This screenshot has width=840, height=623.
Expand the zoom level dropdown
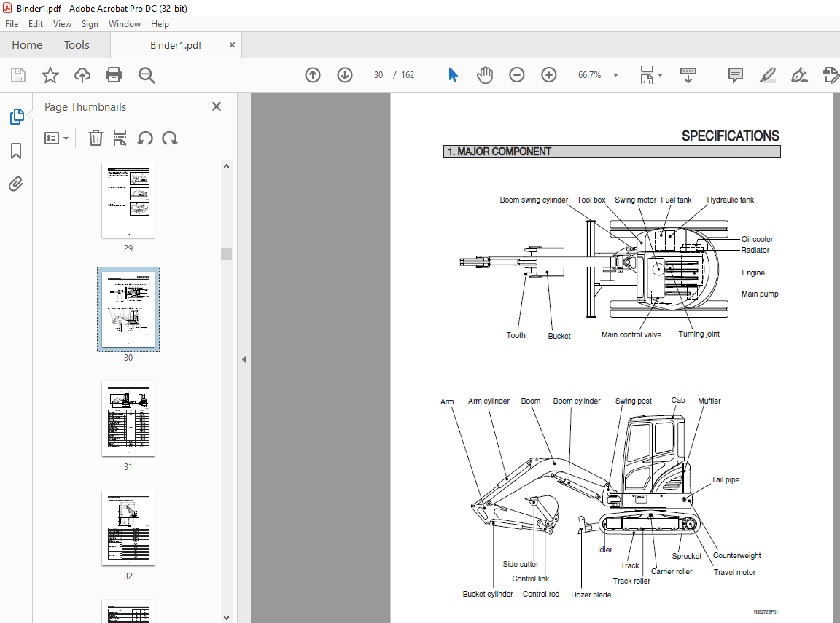coord(615,75)
